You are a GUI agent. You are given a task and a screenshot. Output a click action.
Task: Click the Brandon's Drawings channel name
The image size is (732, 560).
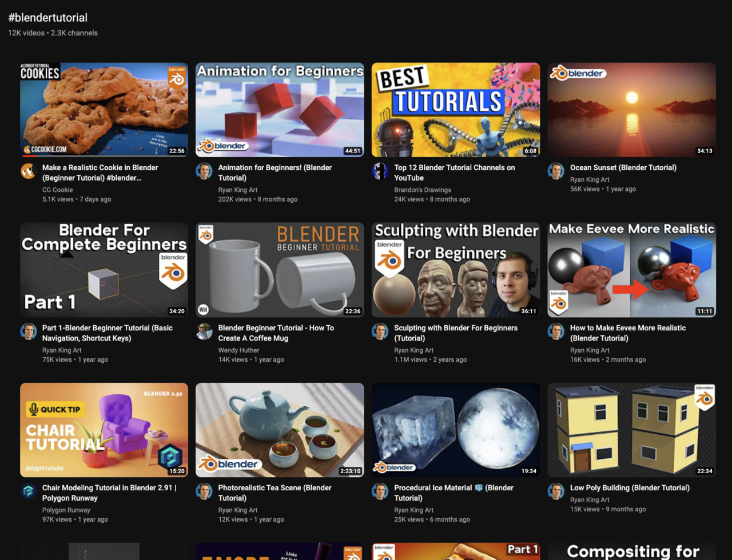423,190
